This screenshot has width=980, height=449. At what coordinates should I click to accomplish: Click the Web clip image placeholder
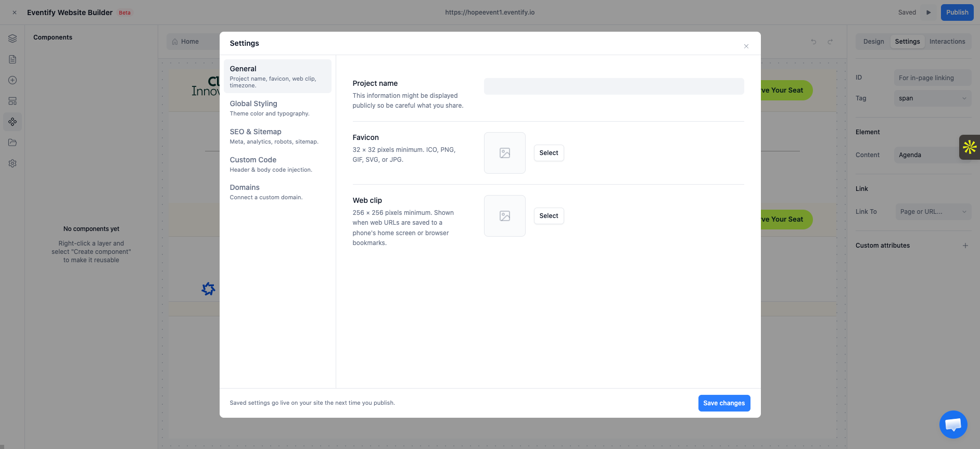(x=505, y=216)
